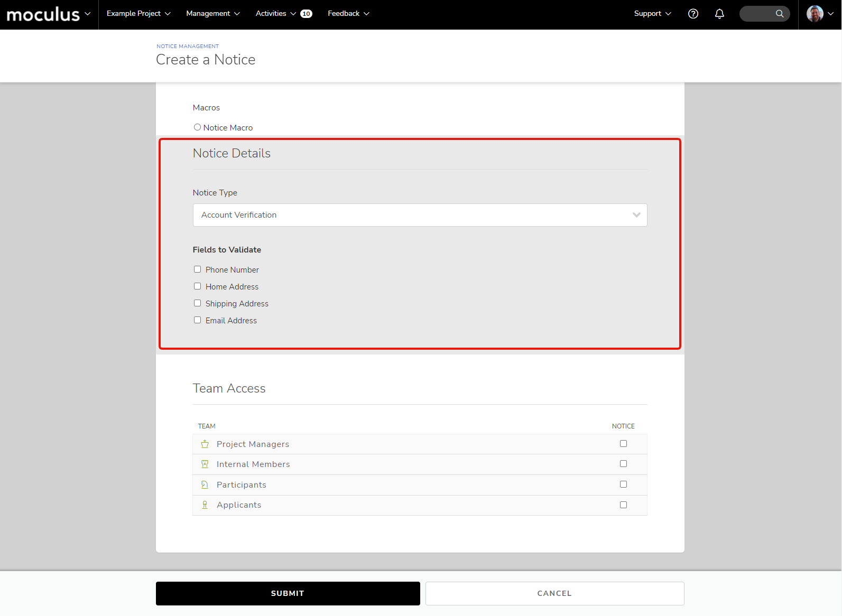Click the search magnifier icon
Screen dimensions: 842x616
(x=779, y=14)
